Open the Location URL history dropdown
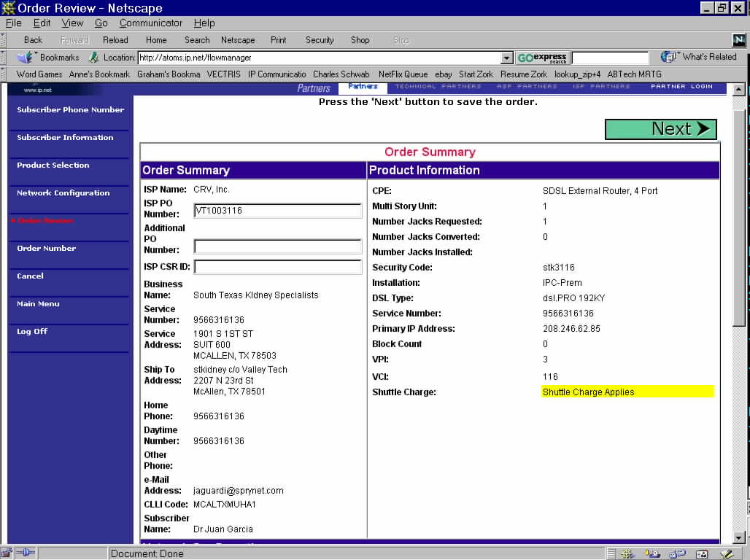The width and height of the screenshot is (750, 560). (x=507, y=58)
